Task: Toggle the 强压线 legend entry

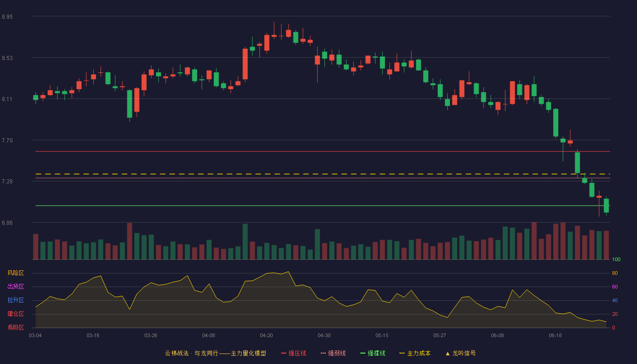Action: tap(293, 353)
